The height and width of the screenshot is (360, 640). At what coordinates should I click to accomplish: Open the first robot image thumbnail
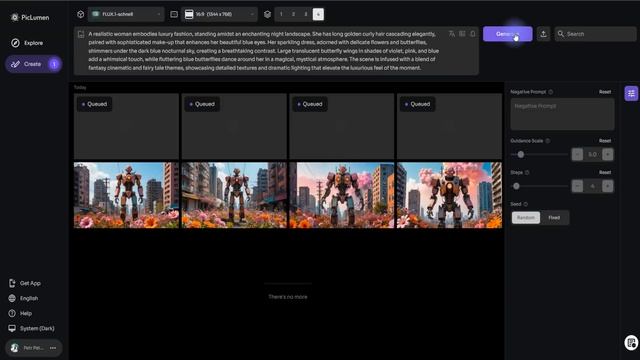coord(126,195)
